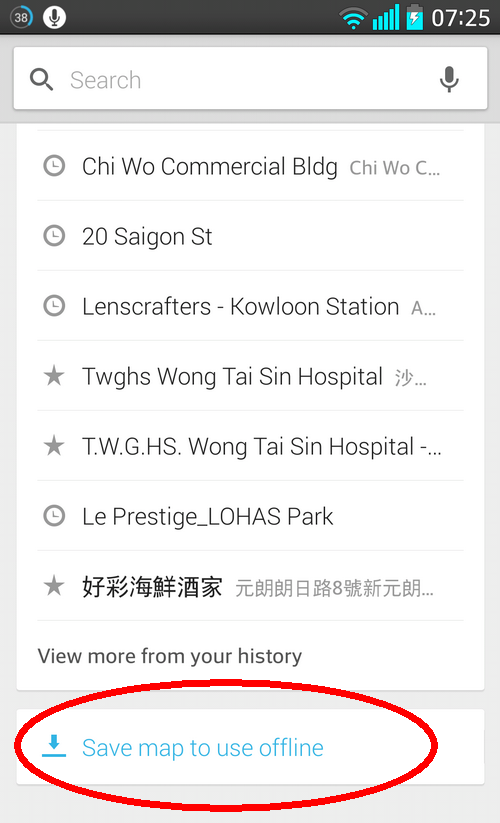Tap the microphone notification icon in status bar

click(54, 17)
